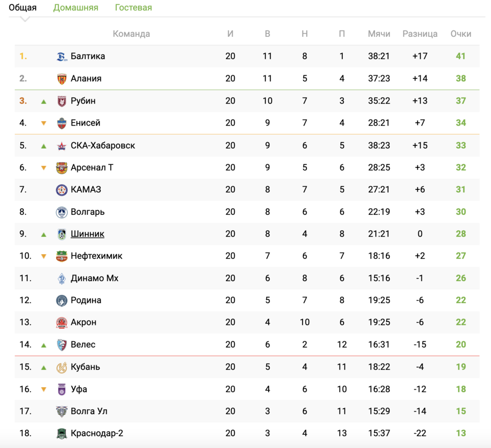The image size is (491, 448).
Task: Click the green up arrow beside Велес
Action: click(44, 345)
